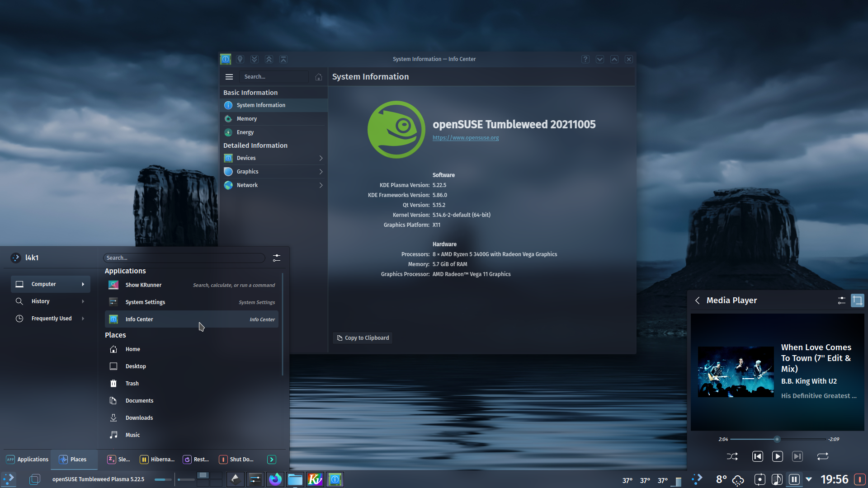Screen dimensions: 868x488
Task: Click the keep-above title bar icon
Action: (269, 59)
